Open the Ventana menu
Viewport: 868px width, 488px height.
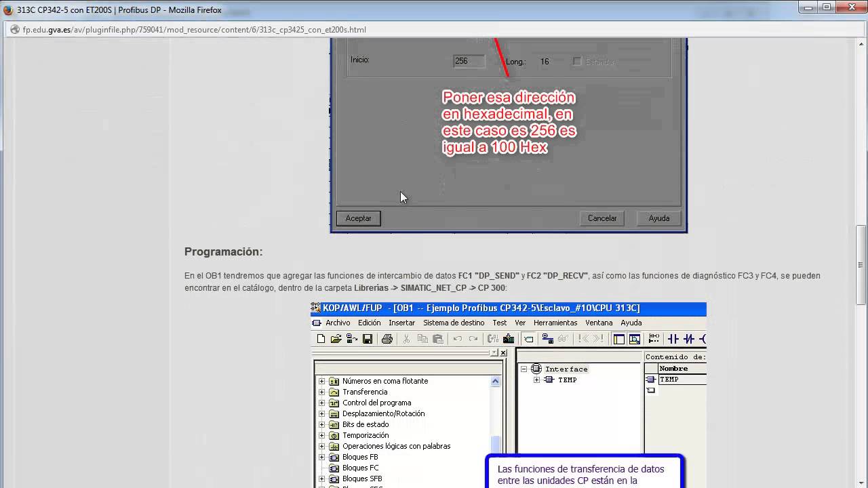[x=599, y=323]
